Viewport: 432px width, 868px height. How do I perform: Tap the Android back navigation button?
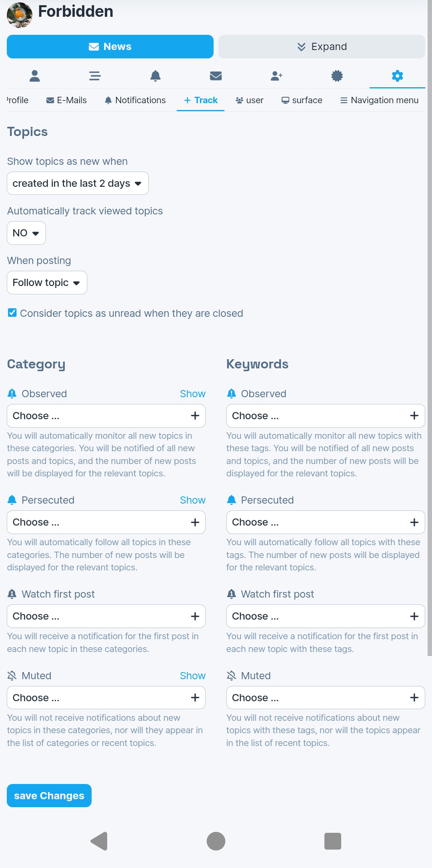[x=99, y=841]
